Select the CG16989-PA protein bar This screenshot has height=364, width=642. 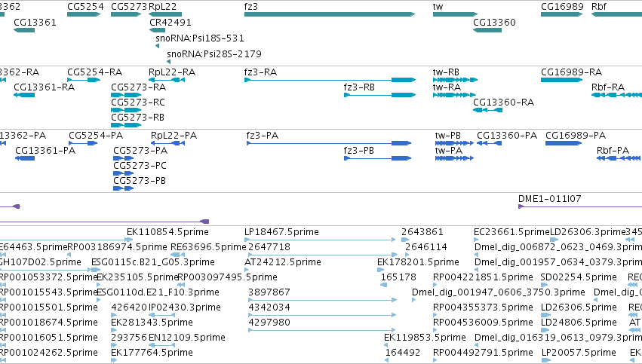pos(564,143)
